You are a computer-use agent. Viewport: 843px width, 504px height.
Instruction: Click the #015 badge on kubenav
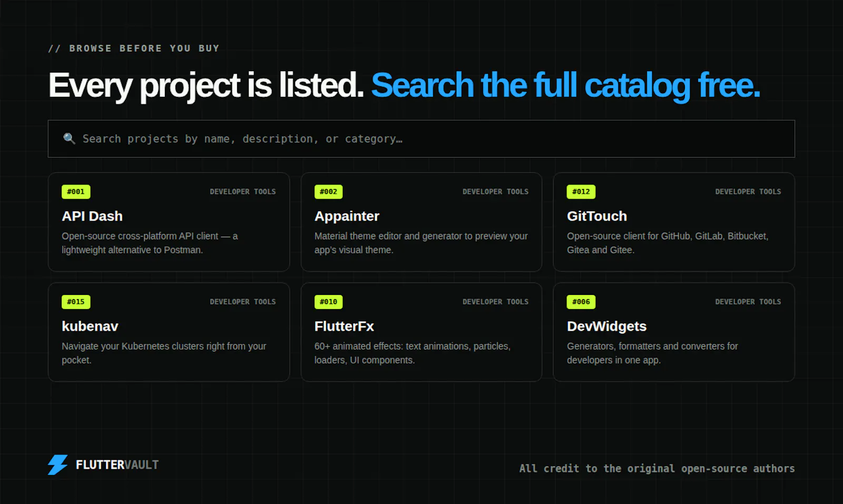point(76,302)
